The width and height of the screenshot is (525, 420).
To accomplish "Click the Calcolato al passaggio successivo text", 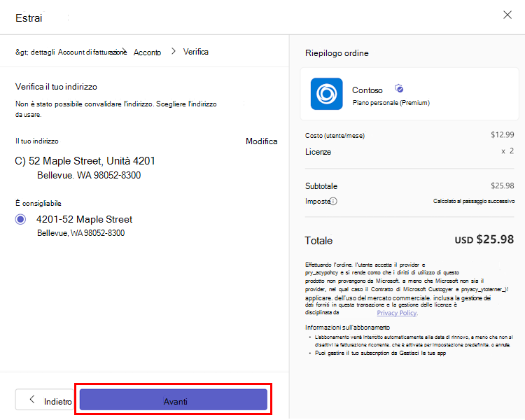I will point(474,201).
